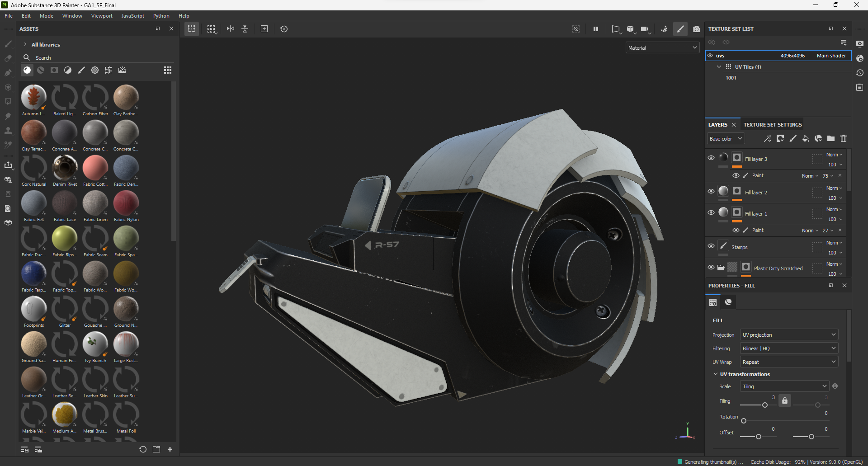Viewport: 868px width, 466px height.
Task: Open the Base color channel dropdown
Action: tap(726, 139)
